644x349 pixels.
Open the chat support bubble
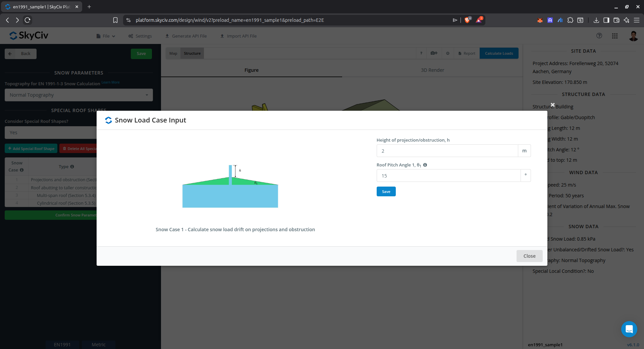[x=629, y=329]
